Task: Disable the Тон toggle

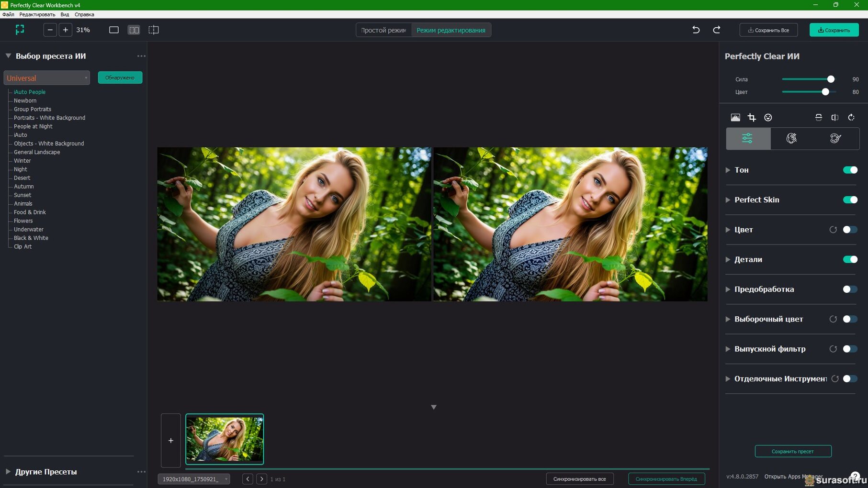Action: click(x=850, y=170)
